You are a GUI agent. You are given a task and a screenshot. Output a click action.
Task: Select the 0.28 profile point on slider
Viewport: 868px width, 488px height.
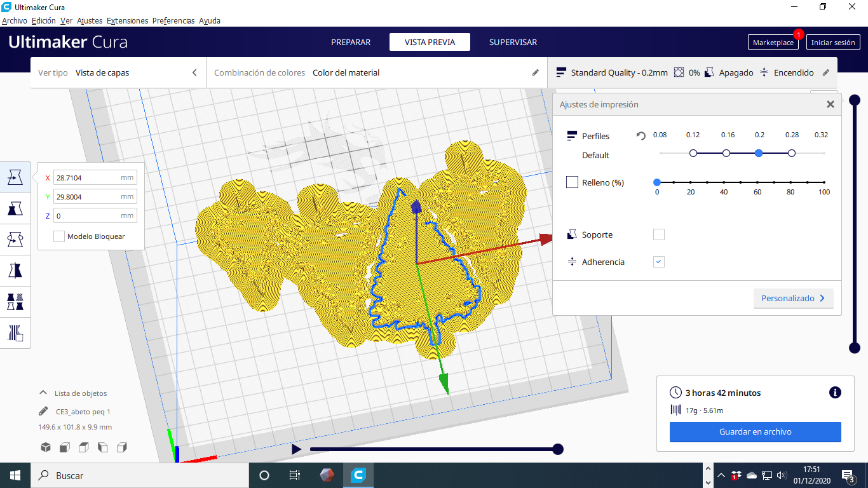[x=791, y=153]
